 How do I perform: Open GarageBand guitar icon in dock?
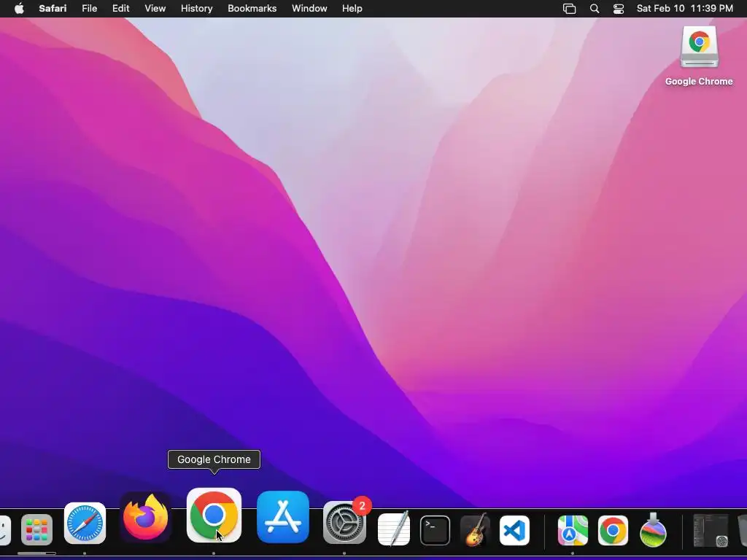tap(475, 529)
